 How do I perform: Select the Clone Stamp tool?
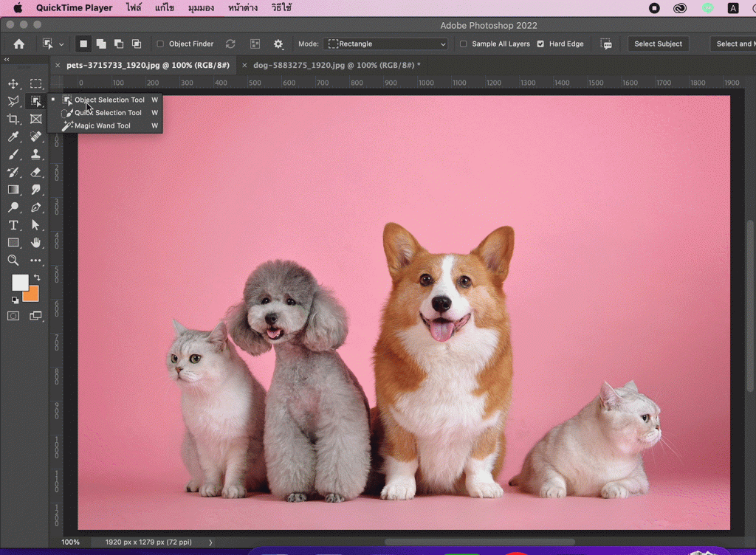coord(35,155)
